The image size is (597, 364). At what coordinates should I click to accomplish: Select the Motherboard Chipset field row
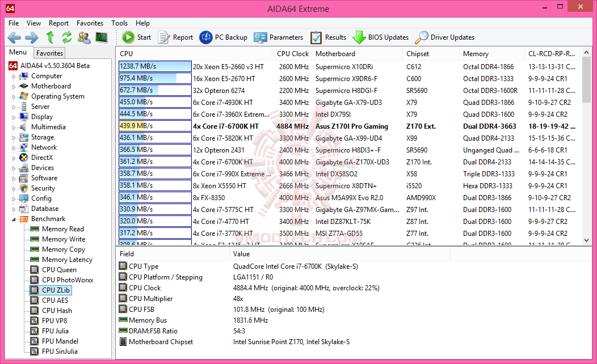click(x=283, y=341)
